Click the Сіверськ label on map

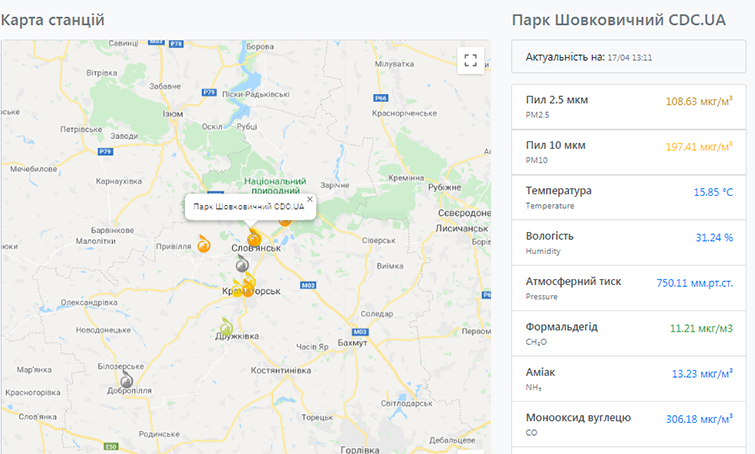coord(378,240)
